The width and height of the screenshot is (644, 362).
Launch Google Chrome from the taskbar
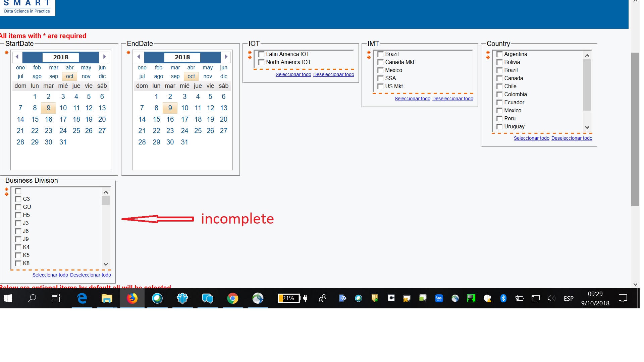click(232, 298)
